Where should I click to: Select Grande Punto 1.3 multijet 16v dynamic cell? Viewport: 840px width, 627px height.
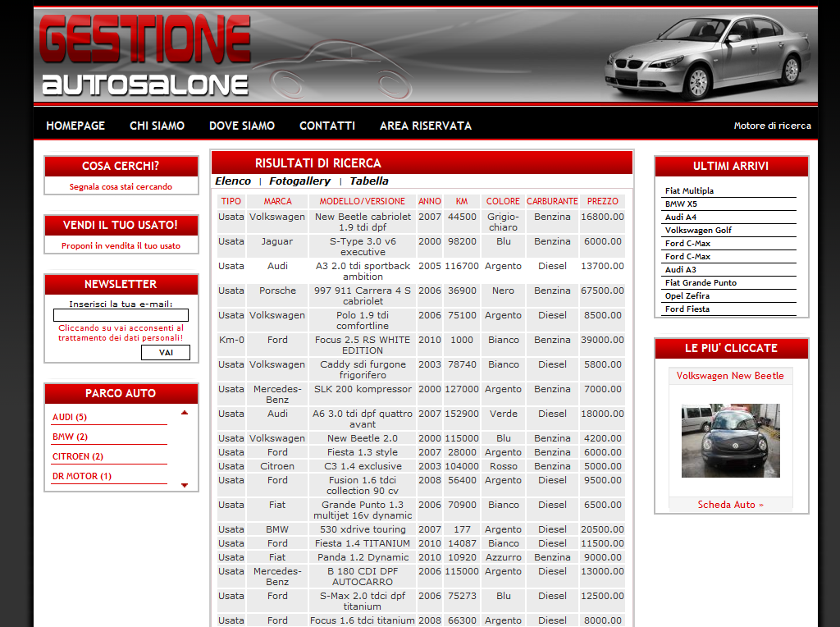click(x=363, y=510)
